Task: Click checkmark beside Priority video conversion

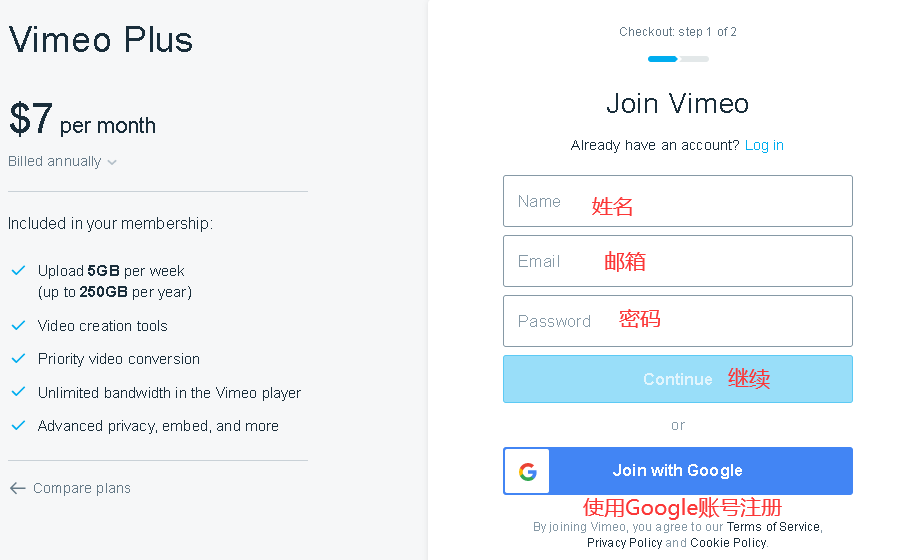Action: point(18,358)
